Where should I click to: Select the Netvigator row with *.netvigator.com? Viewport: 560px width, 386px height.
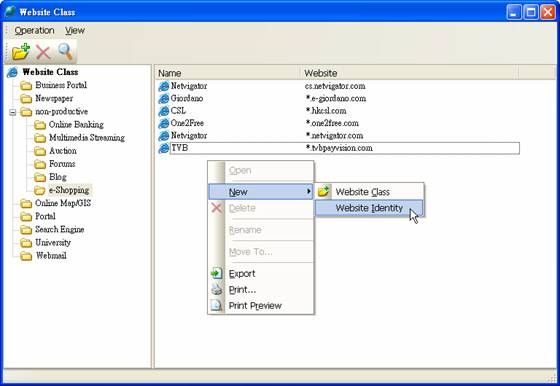339,136
